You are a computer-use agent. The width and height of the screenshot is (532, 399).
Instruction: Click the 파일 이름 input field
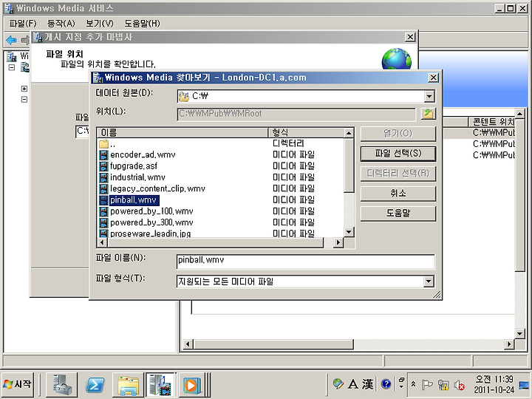[x=305, y=262]
